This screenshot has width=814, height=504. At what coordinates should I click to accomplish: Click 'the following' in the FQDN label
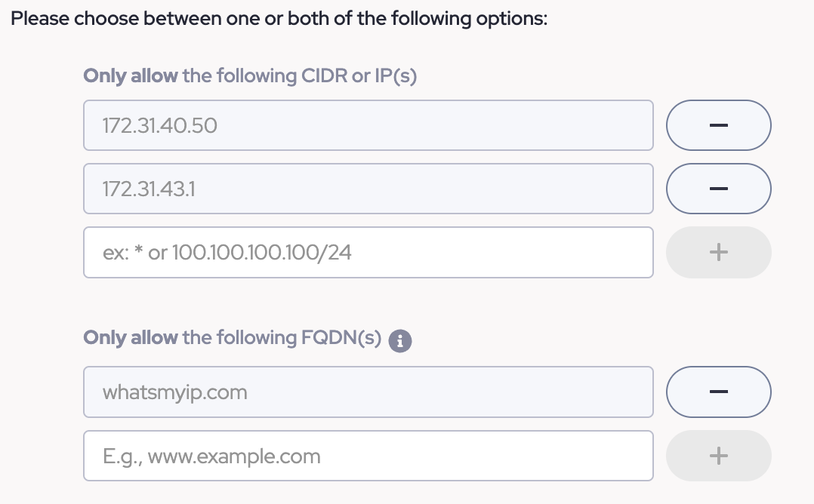(239, 337)
